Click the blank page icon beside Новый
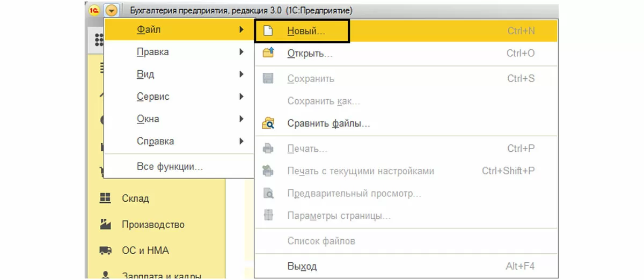The height and width of the screenshot is (280, 644). (x=268, y=31)
